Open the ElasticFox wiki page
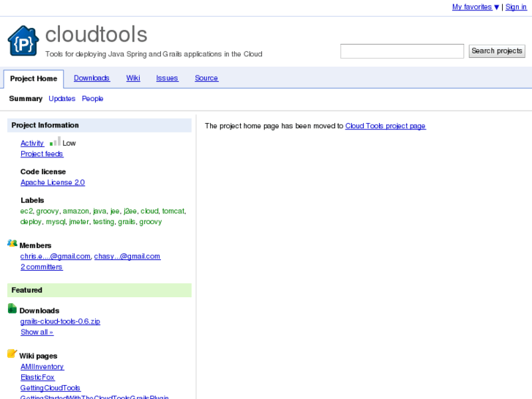The height and width of the screenshot is (399, 532). tap(37, 377)
